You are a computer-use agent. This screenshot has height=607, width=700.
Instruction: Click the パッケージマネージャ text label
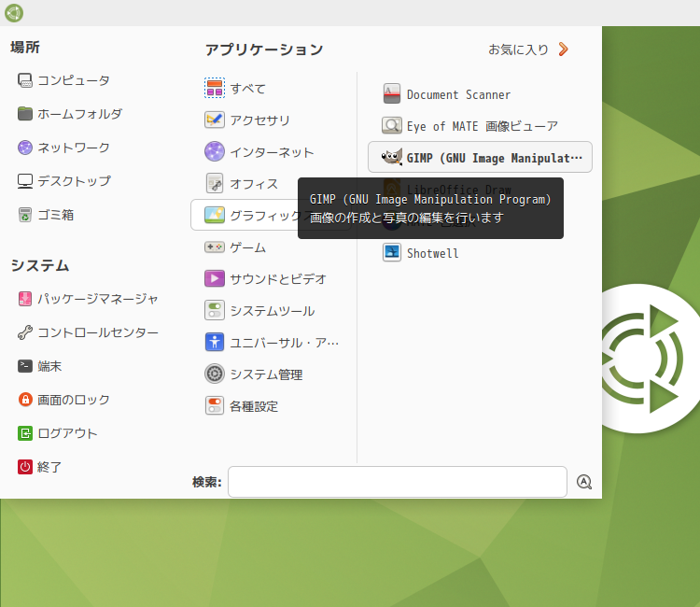(x=98, y=299)
